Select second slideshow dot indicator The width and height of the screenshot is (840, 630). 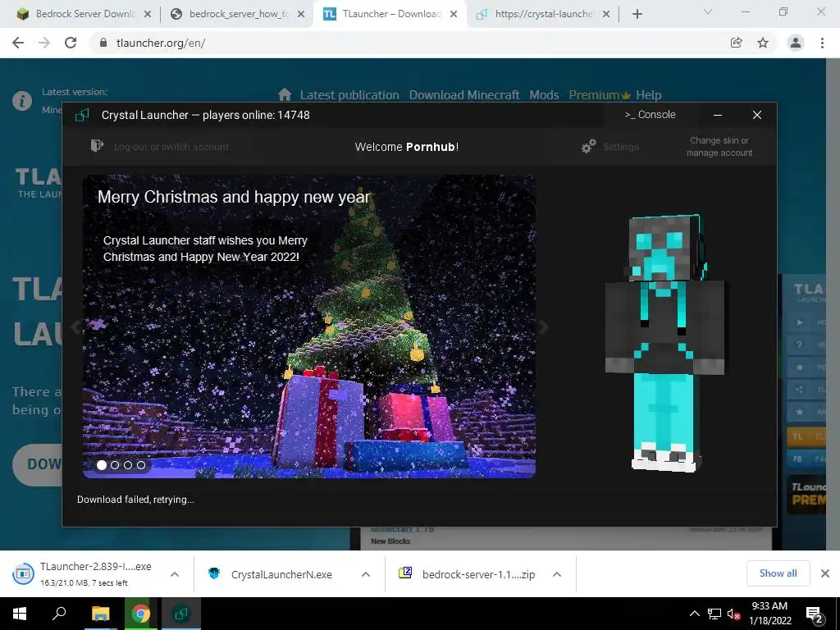click(115, 465)
